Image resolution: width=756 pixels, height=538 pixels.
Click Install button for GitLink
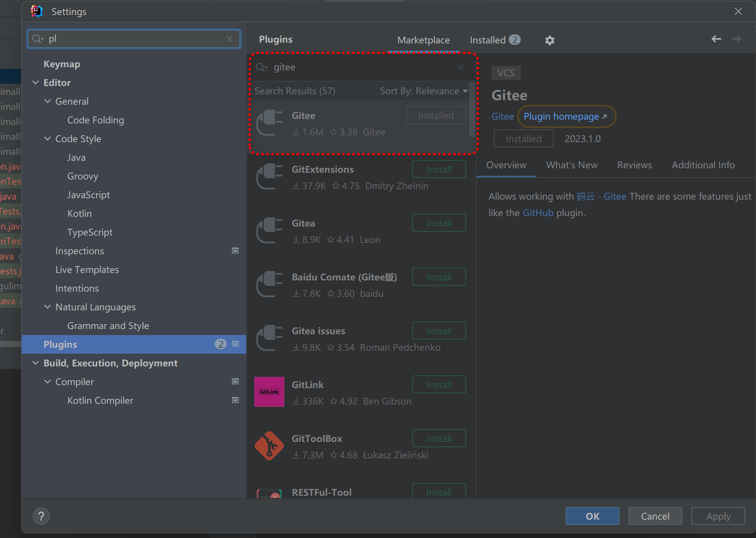(x=438, y=385)
